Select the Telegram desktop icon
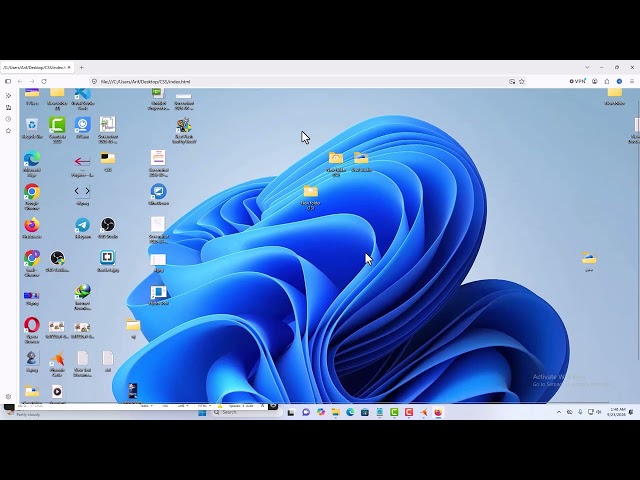Screen dimensions: 640x480 tap(82, 228)
